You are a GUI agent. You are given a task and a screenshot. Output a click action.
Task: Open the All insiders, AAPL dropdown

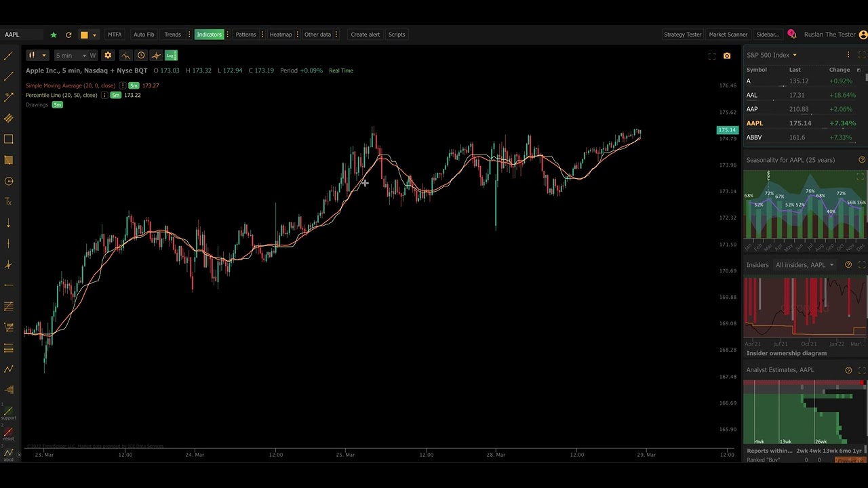[x=804, y=265]
